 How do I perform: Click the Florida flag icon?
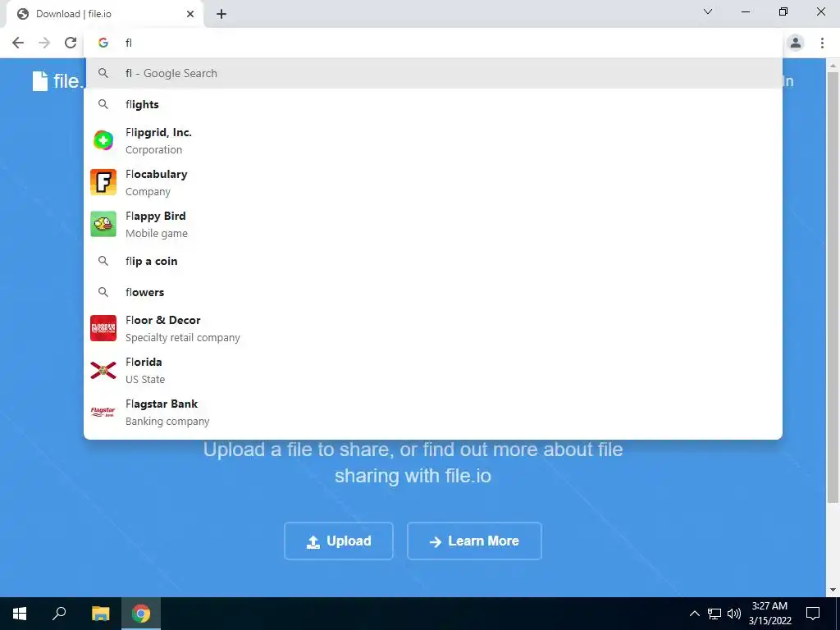(x=103, y=370)
